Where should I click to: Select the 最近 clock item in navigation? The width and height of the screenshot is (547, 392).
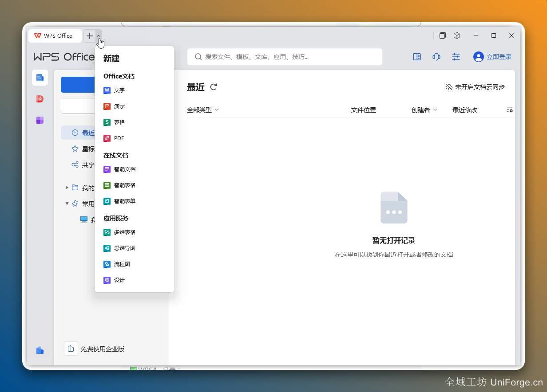pos(78,133)
